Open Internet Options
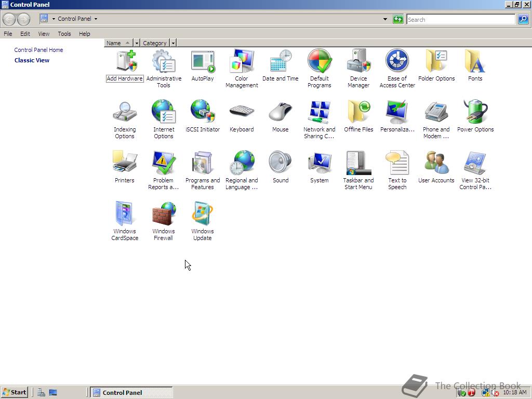 [164, 119]
